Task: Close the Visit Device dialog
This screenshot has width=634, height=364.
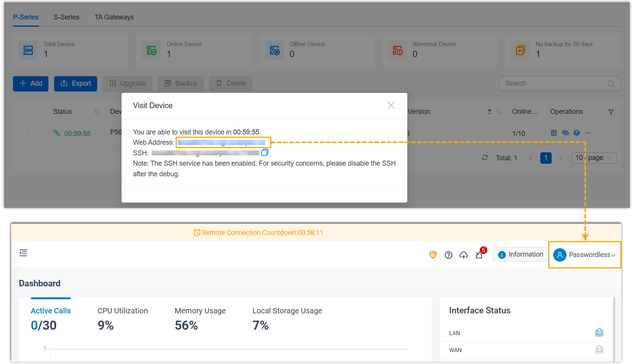Action: click(x=391, y=105)
